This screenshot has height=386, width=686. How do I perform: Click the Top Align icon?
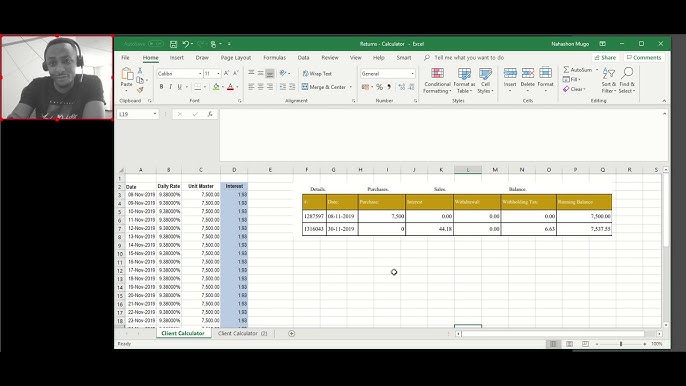[251, 73]
